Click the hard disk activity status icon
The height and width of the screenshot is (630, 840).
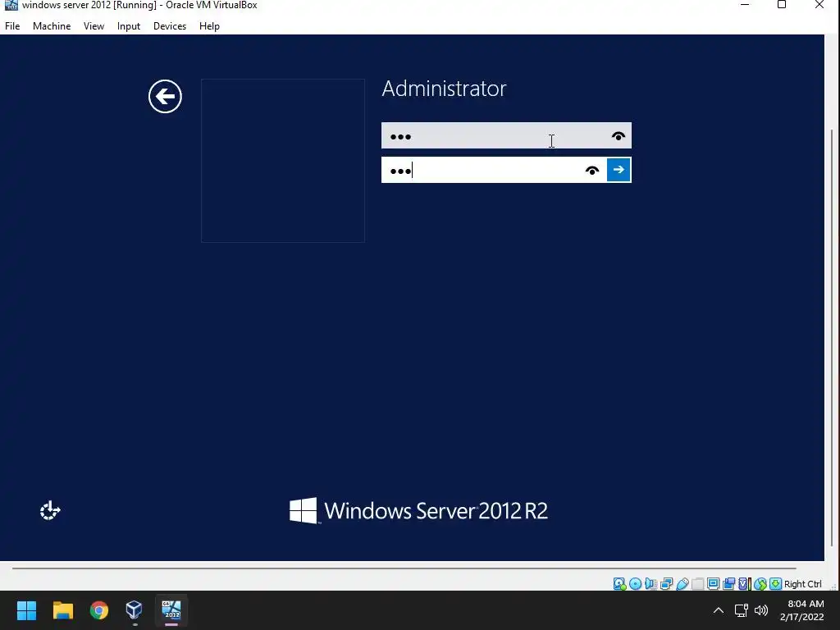tap(620, 583)
